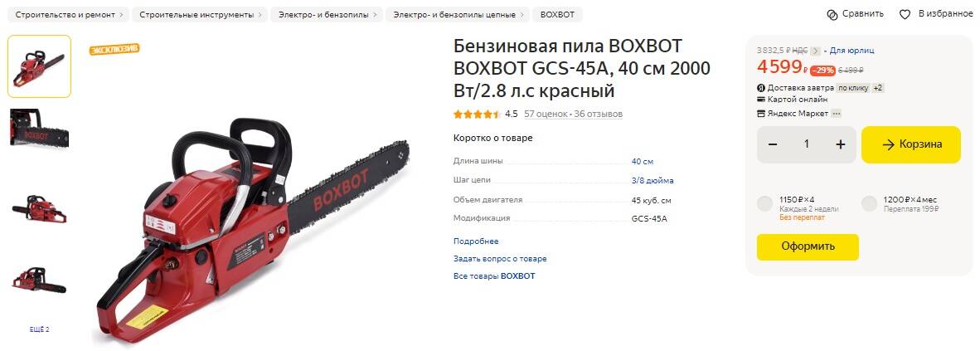Open the Подробнее link
980x351 pixels.
[x=476, y=241]
